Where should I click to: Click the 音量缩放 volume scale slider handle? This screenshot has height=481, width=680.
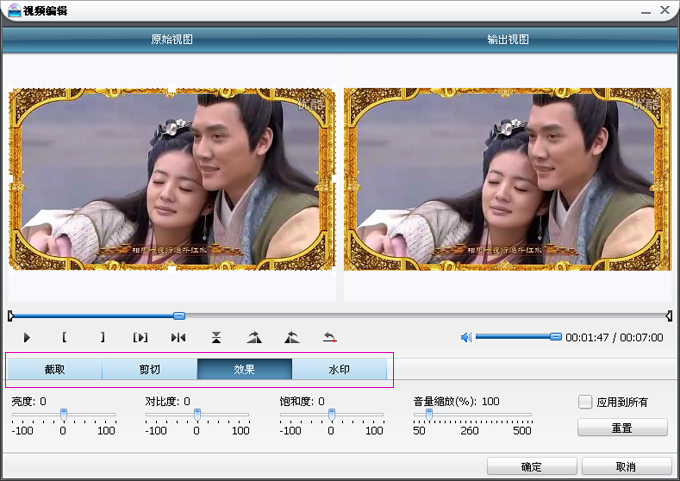429,414
